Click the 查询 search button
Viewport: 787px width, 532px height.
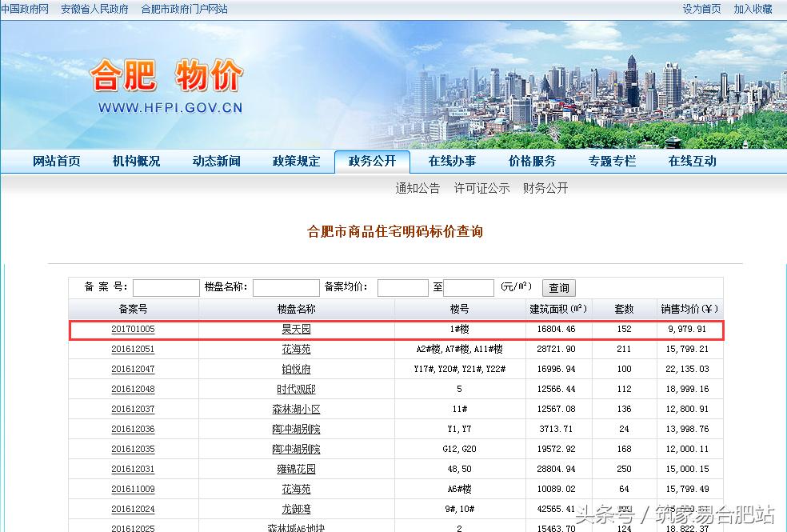tap(557, 288)
